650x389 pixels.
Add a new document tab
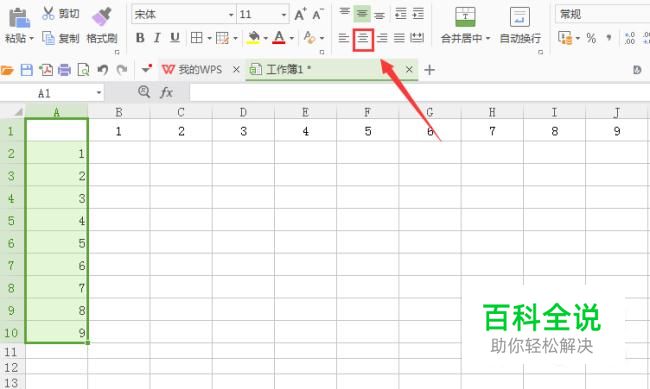pyautogui.click(x=429, y=70)
